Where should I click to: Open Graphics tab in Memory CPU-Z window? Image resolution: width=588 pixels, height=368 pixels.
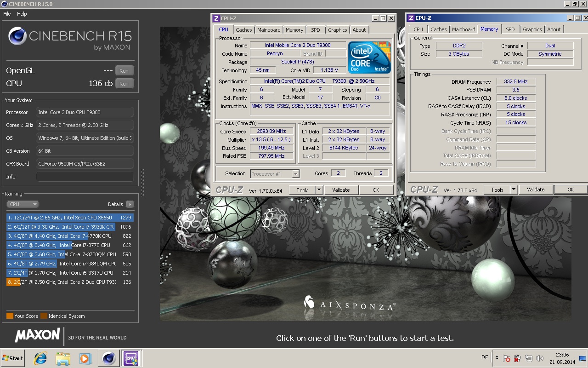532,29
